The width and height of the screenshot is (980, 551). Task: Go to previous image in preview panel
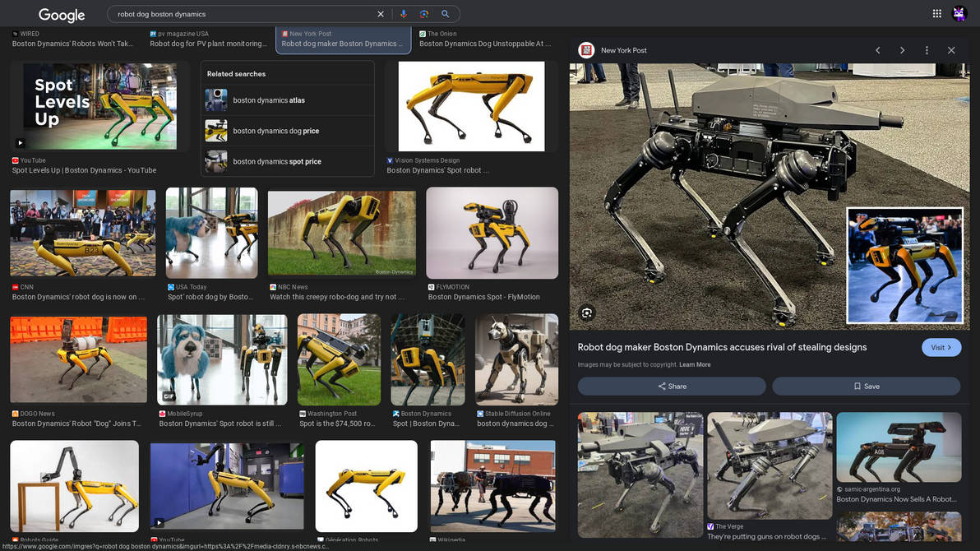click(x=877, y=50)
